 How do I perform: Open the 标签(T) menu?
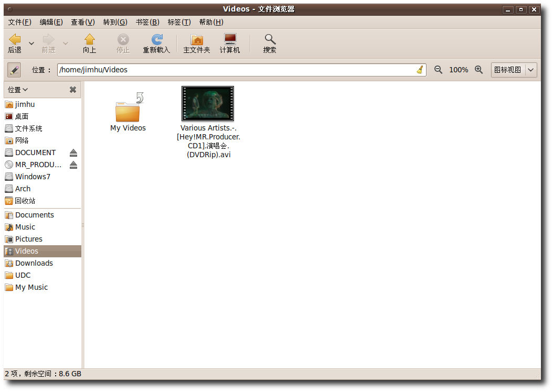pos(179,22)
